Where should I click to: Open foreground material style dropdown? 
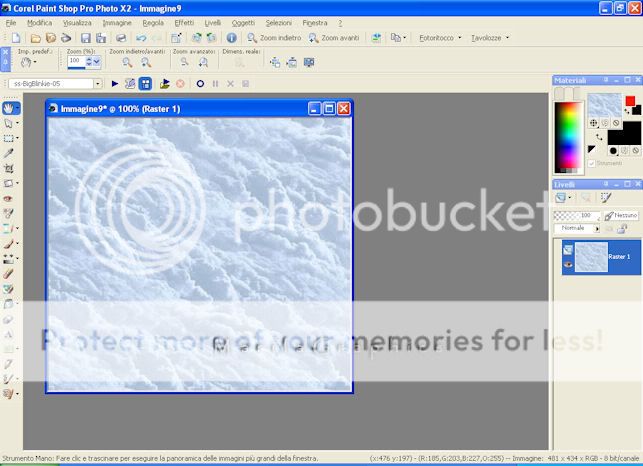point(593,123)
